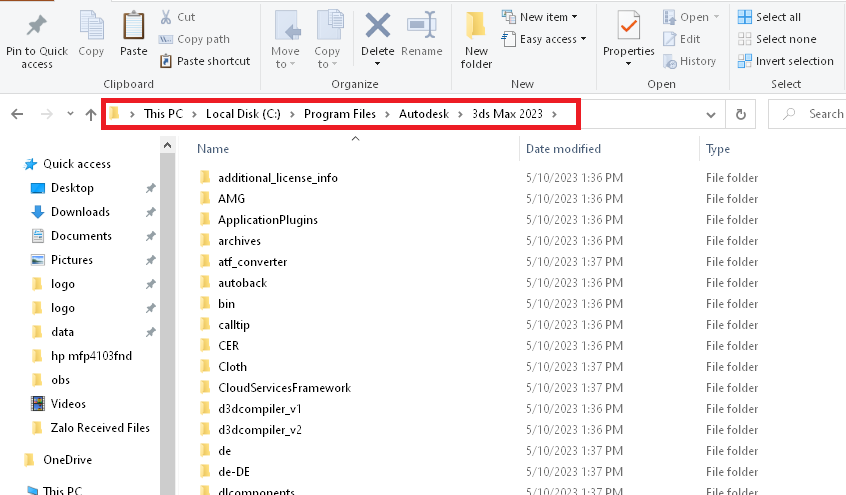Viewport: 846px width, 495px height.
Task: Expand chevron after Autodesk breadcrumb
Action: coord(460,114)
